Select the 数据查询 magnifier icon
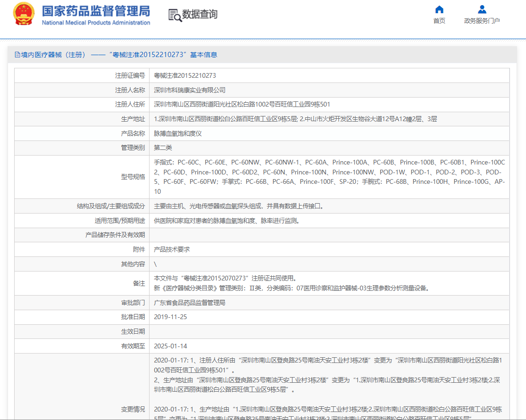Viewport: 526px width, 420px height. (x=173, y=15)
